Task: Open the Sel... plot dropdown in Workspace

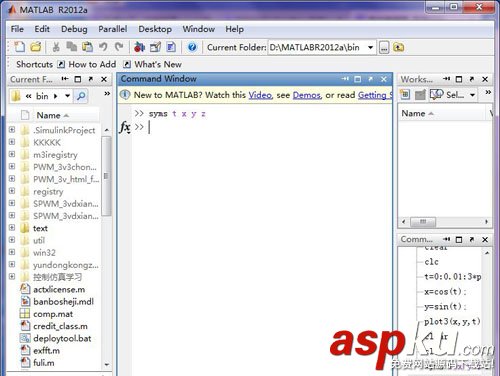Action: [472, 95]
